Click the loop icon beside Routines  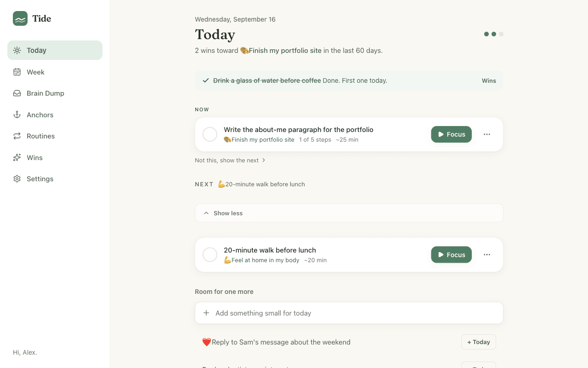17,136
